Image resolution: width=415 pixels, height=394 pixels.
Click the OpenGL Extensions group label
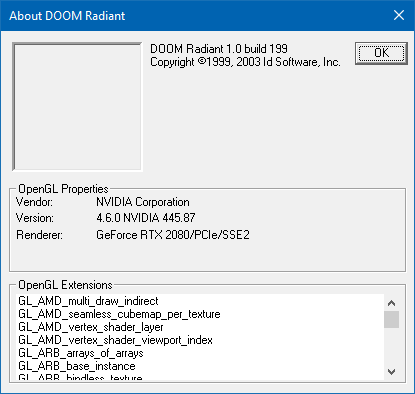click(65, 285)
